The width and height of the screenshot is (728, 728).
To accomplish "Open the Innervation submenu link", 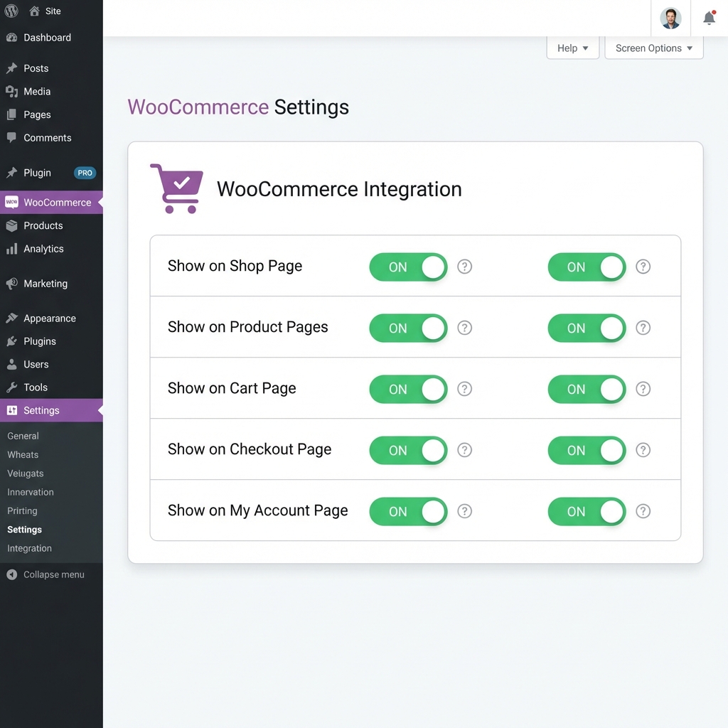I will (31, 492).
